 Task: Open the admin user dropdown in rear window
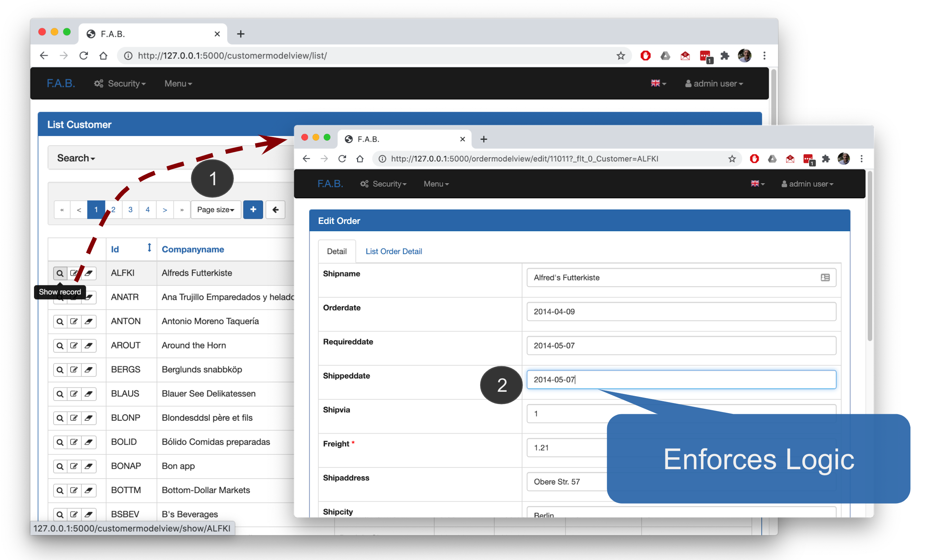(x=714, y=84)
